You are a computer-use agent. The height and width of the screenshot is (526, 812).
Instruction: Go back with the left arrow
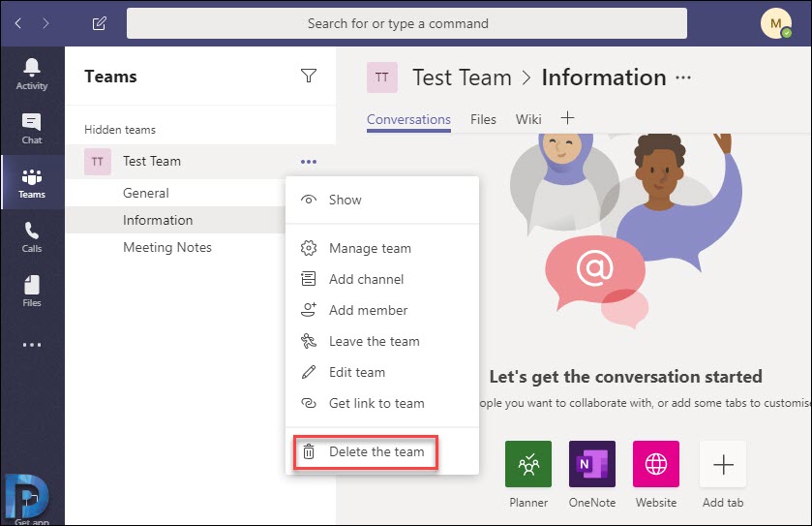(x=18, y=23)
